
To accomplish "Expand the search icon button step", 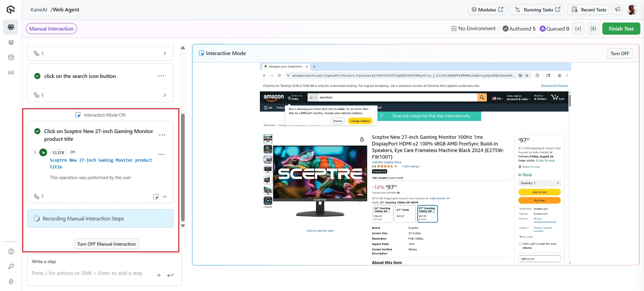I will 165,95.
